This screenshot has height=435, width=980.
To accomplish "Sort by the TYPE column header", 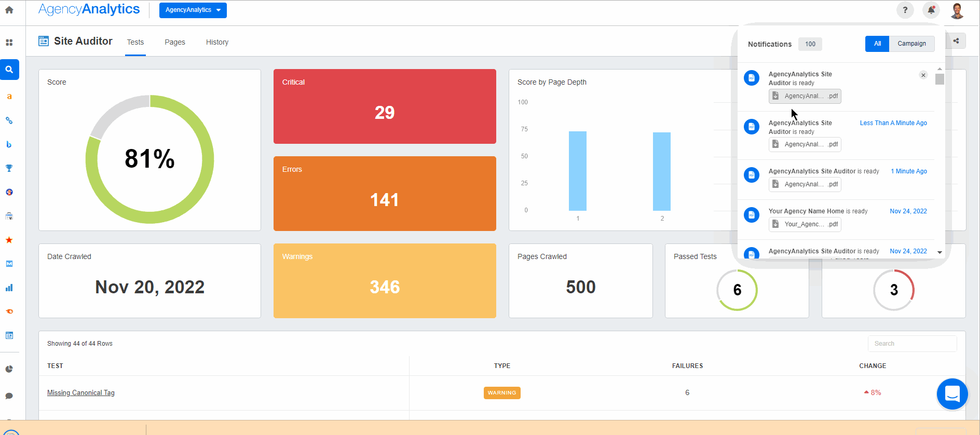I will (x=502, y=366).
